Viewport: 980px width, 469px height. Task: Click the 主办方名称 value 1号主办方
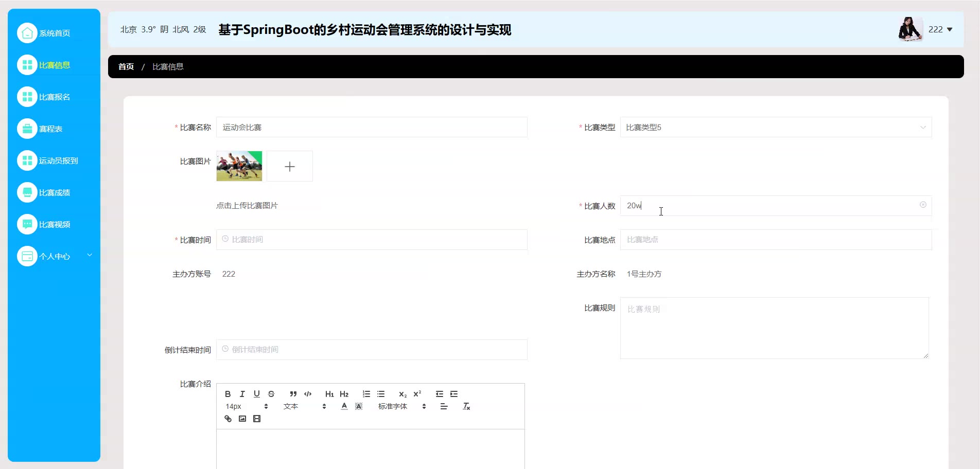(x=644, y=274)
